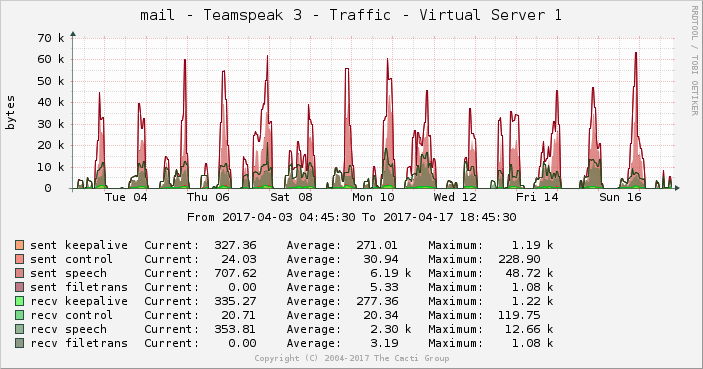703x369 pixels.
Task: Click recv keepalive average value 277.36
Action: 377,301
